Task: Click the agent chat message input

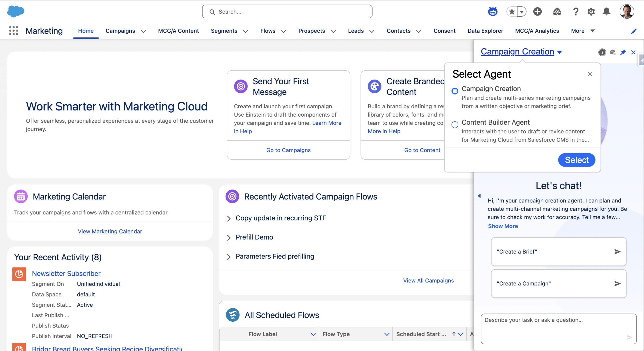Action: [553, 327]
